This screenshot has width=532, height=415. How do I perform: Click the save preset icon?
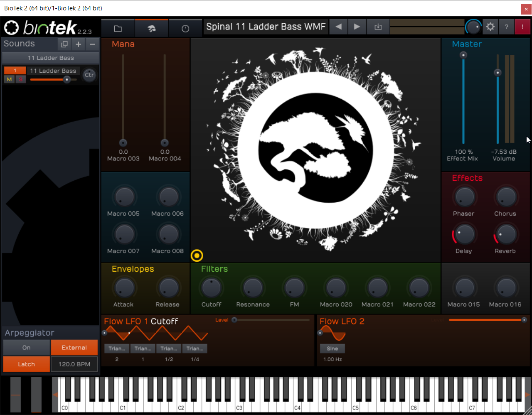click(x=378, y=27)
